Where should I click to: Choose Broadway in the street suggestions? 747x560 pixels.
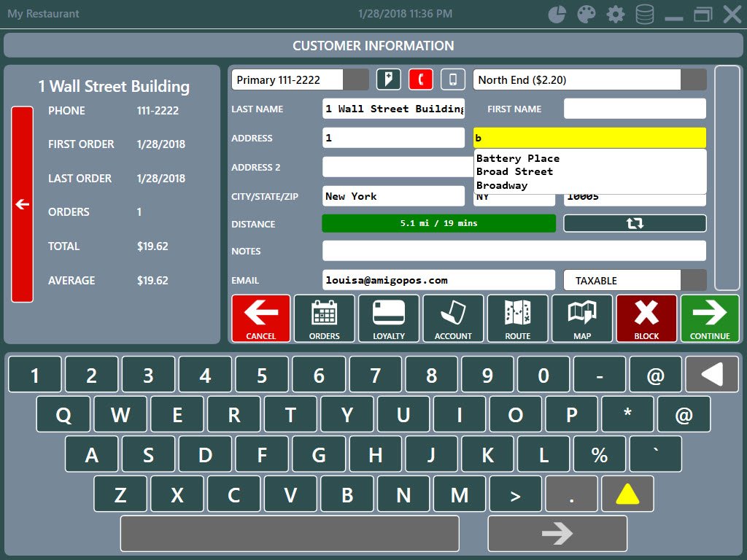point(502,185)
